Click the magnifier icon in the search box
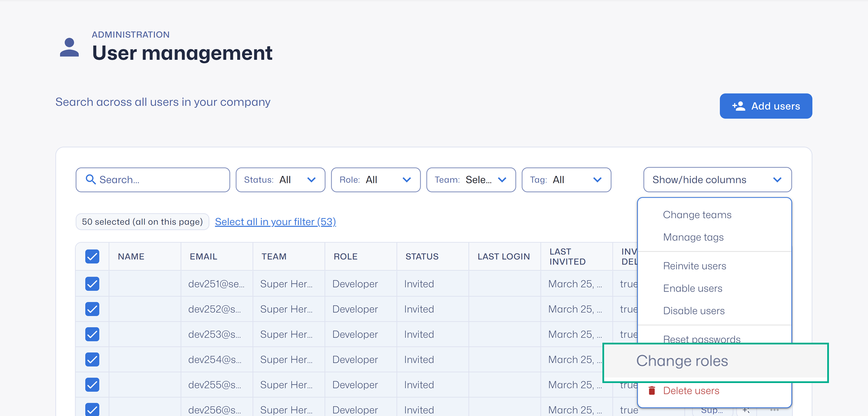This screenshot has width=868, height=416. click(90, 179)
